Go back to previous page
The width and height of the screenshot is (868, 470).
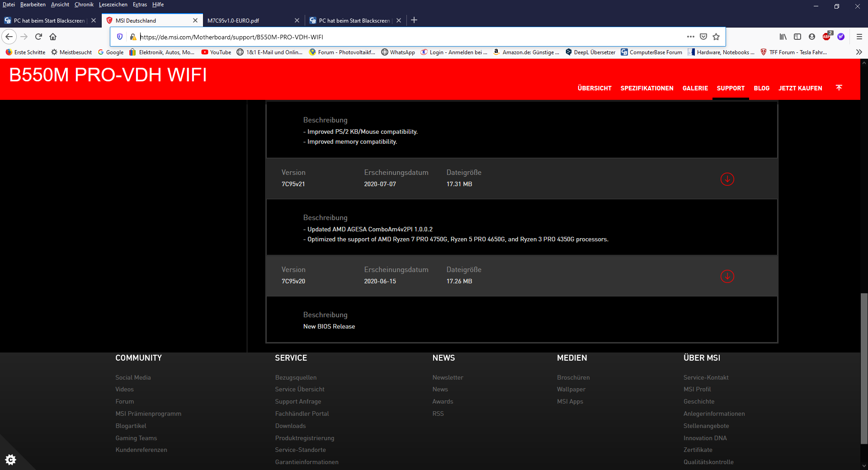click(x=9, y=37)
